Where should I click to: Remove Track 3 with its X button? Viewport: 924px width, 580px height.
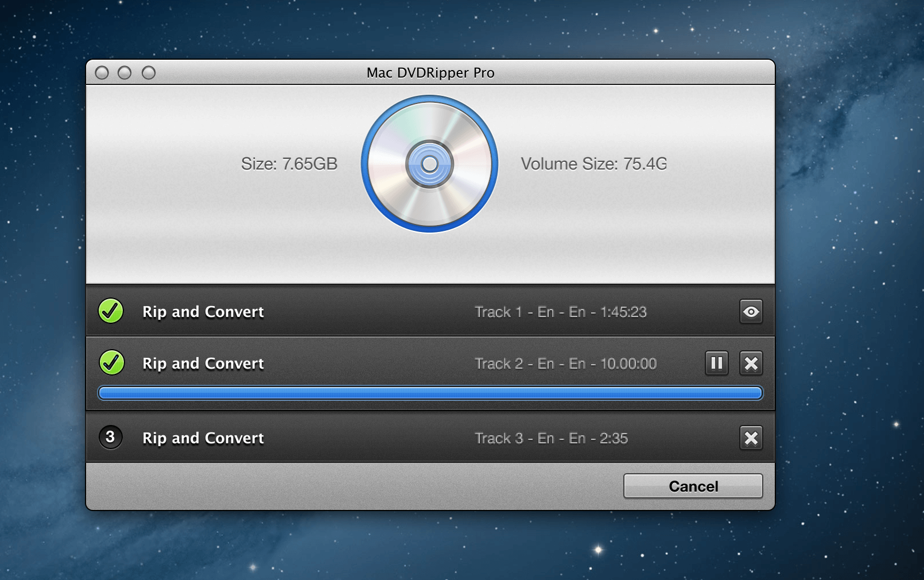tap(751, 438)
